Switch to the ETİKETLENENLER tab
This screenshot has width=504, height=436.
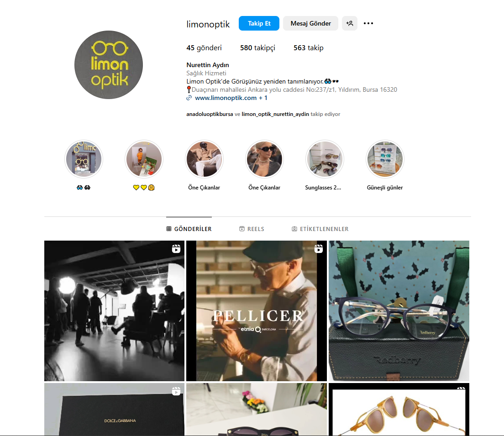pyautogui.click(x=320, y=229)
